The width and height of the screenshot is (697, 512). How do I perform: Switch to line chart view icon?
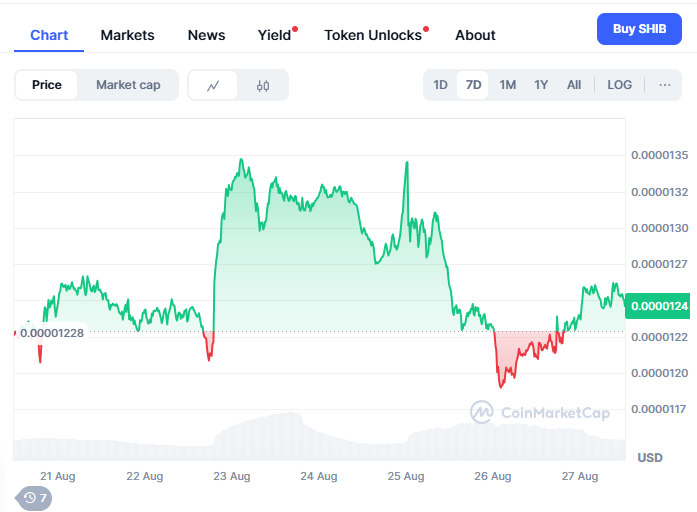tap(213, 85)
